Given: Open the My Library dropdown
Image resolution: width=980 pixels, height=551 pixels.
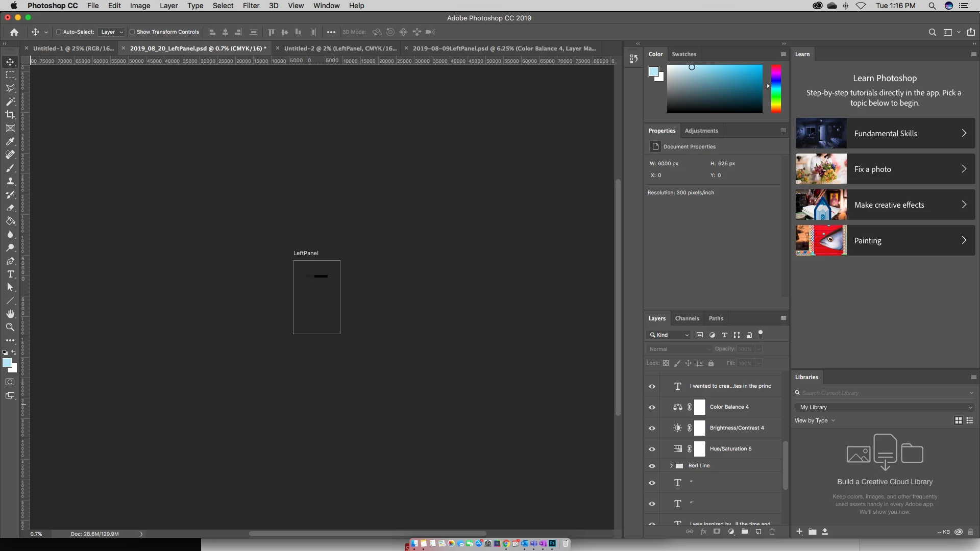Looking at the screenshot, I should (885, 407).
